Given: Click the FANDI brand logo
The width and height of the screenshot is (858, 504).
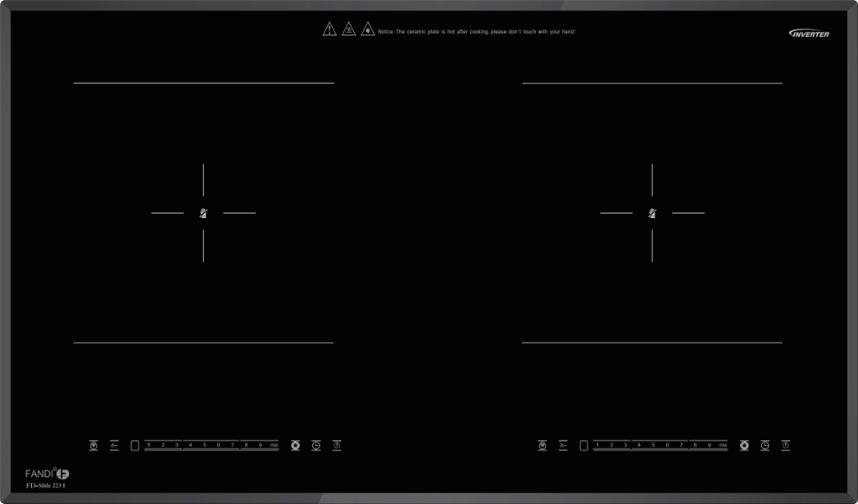Looking at the screenshot, I should tap(47, 474).
